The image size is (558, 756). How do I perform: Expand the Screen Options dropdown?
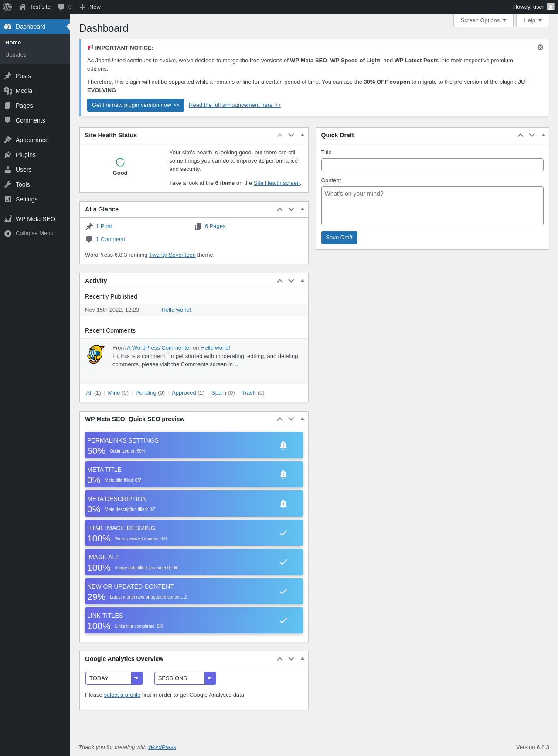coord(483,20)
